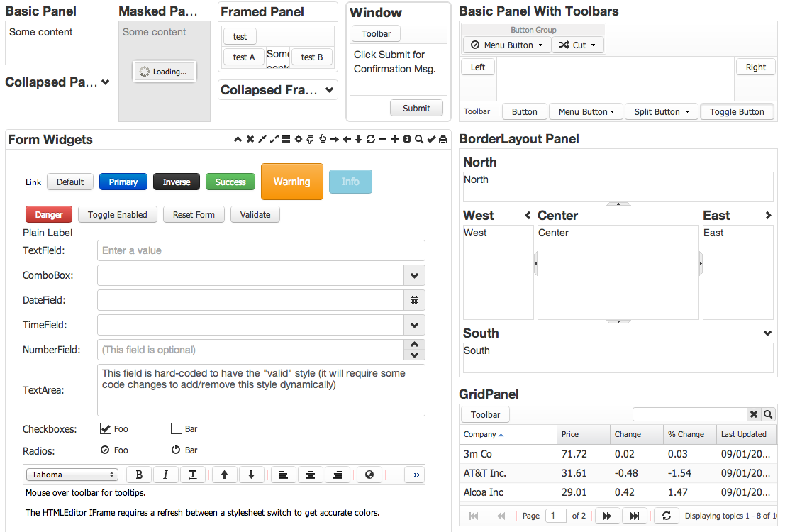Refresh the GridPanel with its refresh icon

coord(666,516)
